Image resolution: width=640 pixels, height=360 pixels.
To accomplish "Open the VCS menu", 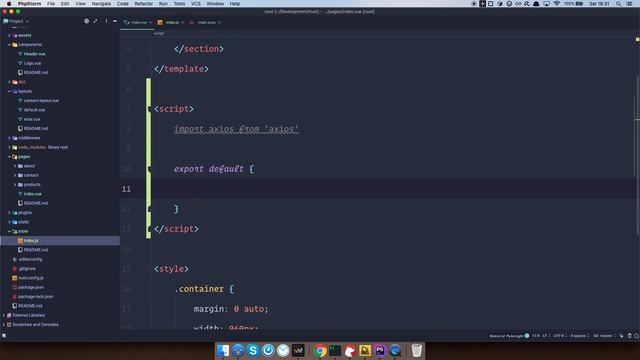I will tap(196, 4).
